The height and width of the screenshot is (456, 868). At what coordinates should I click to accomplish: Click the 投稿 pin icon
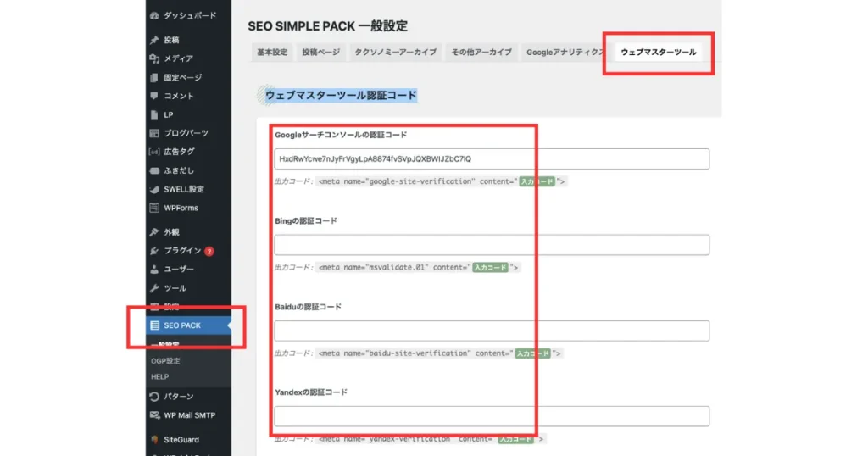154,40
